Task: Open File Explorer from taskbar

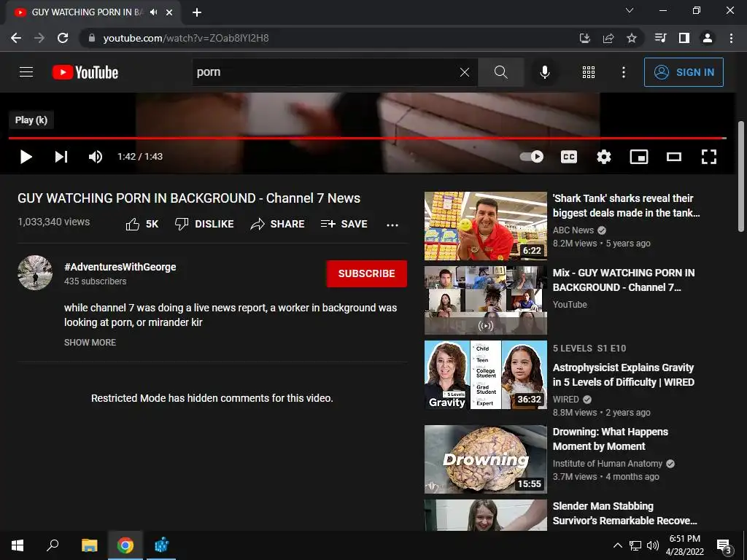Action: click(89, 545)
